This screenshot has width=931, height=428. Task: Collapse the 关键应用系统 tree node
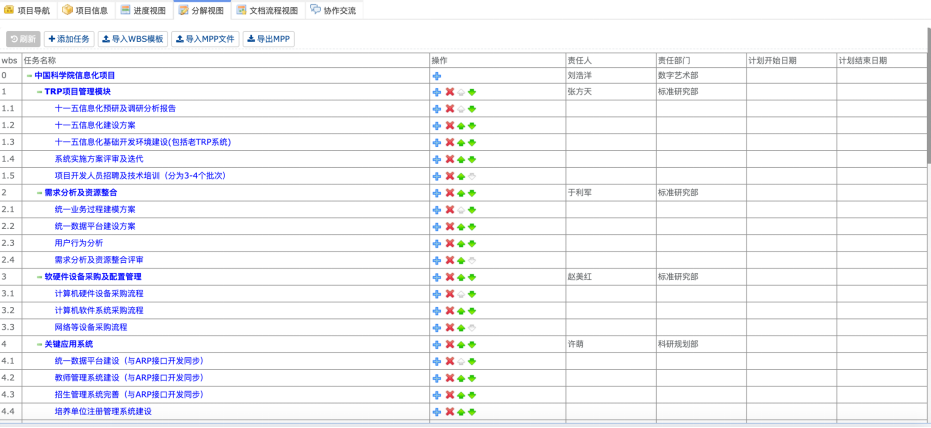click(40, 344)
